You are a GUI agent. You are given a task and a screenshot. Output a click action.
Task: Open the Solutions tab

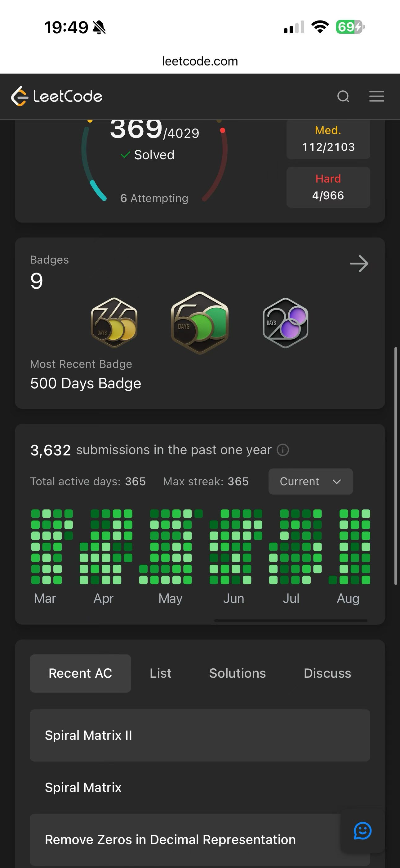tap(238, 673)
